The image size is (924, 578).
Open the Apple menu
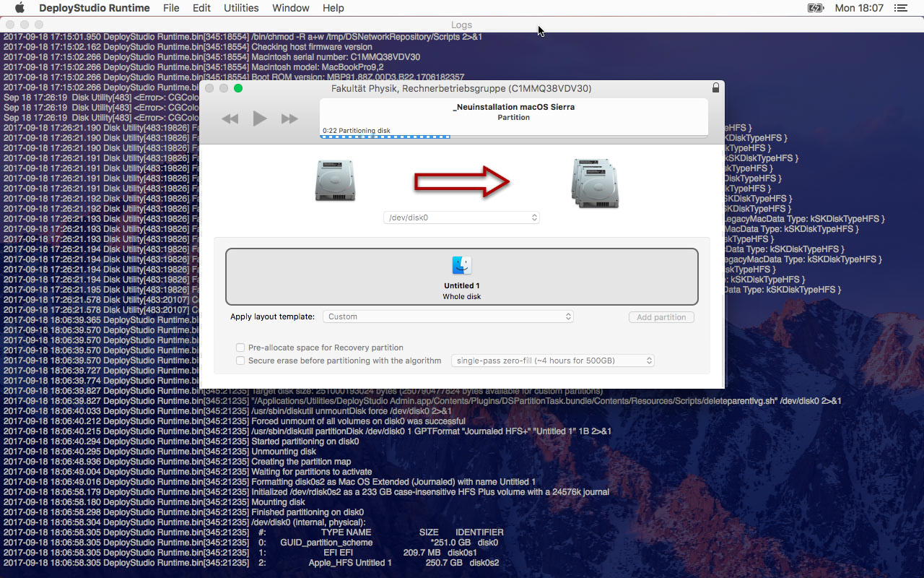coord(19,8)
